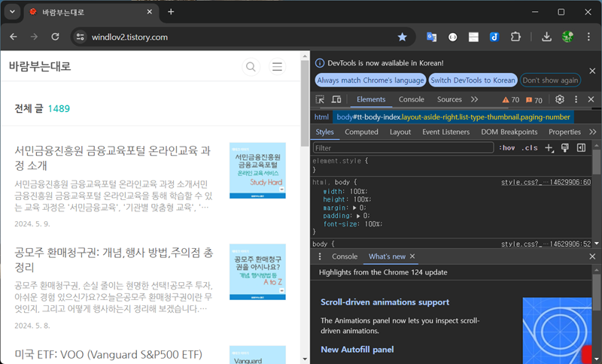Open drawer three-dot menu

tap(320, 256)
